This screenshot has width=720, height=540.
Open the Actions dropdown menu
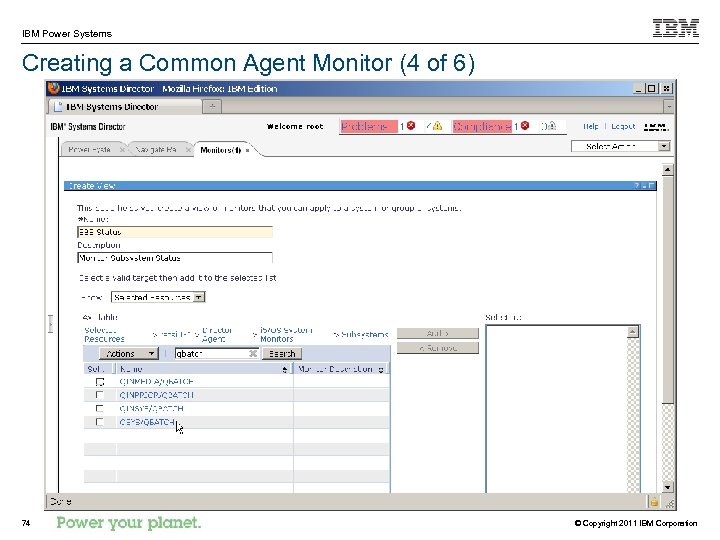click(x=129, y=354)
